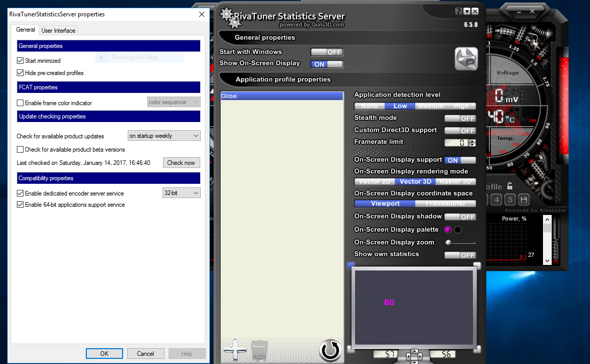Image resolution: width=590 pixels, height=364 pixels.
Task: Open the on startup weekly dropdown
Action: point(164,136)
